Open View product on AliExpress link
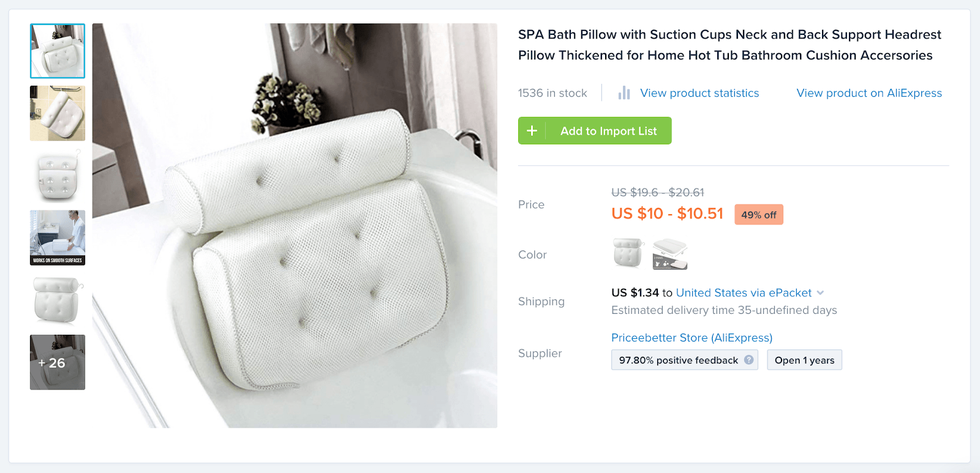This screenshot has width=980, height=473. point(869,93)
